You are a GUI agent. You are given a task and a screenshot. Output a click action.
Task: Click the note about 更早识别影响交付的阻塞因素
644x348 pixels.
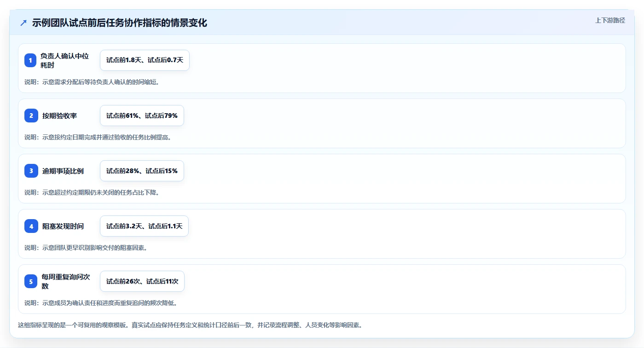pos(86,248)
